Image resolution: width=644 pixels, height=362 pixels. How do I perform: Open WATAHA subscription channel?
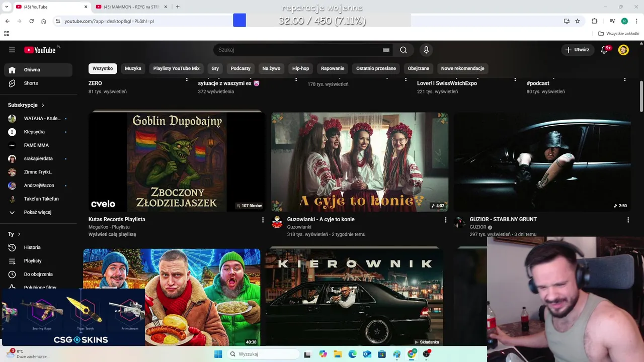click(x=38, y=119)
